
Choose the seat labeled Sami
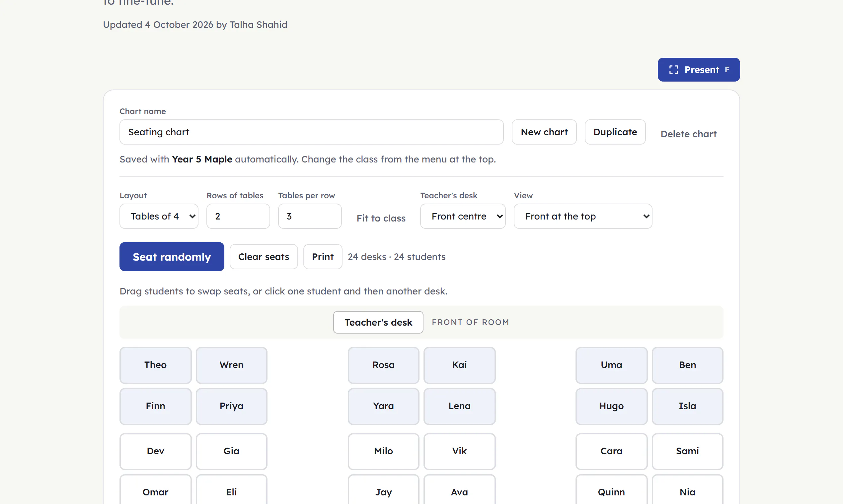pyautogui.click(x=687, y=451)
